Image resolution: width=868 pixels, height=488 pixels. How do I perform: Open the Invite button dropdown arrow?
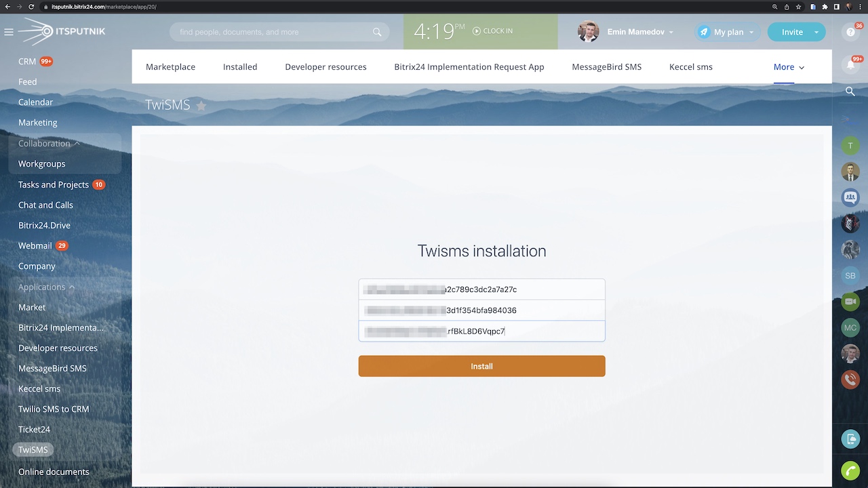[816, 32]
